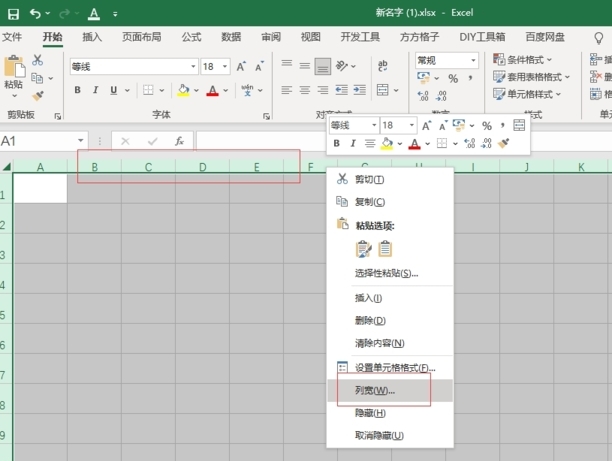Choose 选择性粘贴(S) from context menu
The image size is (612, 461).
390,273
